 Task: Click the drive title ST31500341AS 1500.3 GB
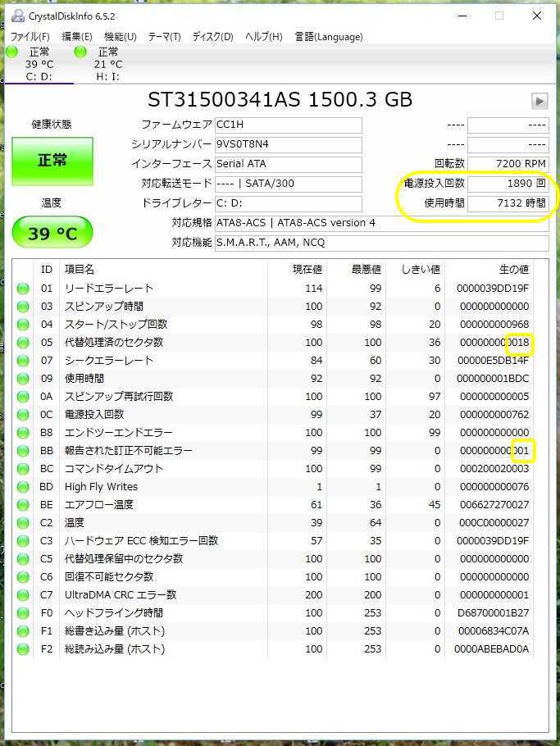tap(280, 100)
